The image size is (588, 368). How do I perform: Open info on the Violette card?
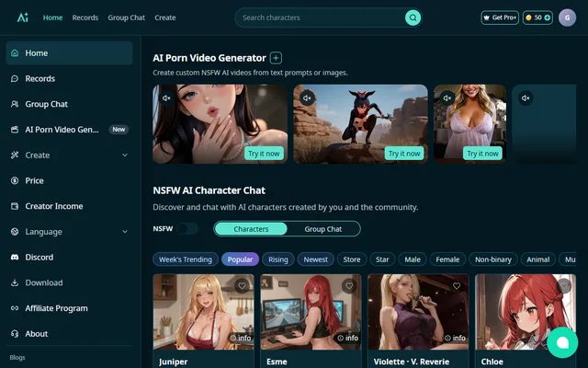pyautogui.click(x=455, y=338)
